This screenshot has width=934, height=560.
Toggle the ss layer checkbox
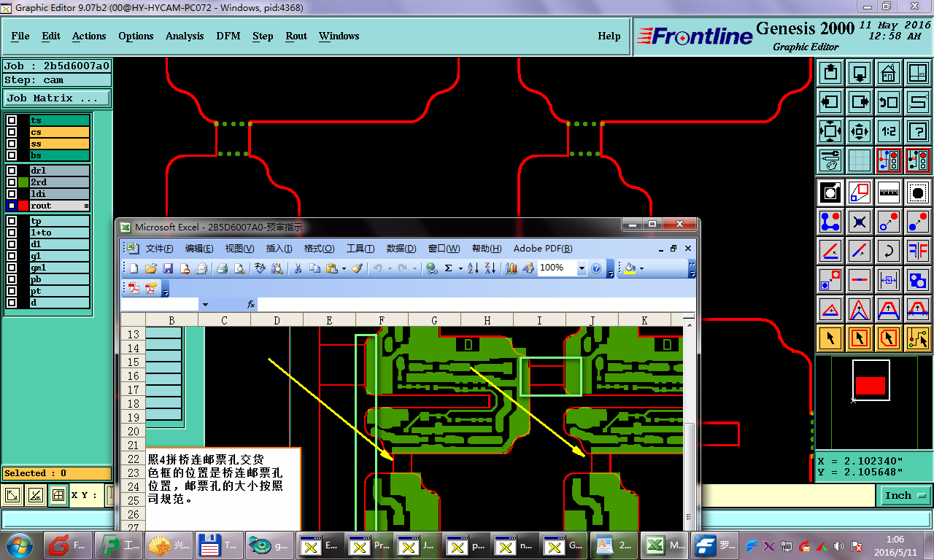[x=12, y=144]
